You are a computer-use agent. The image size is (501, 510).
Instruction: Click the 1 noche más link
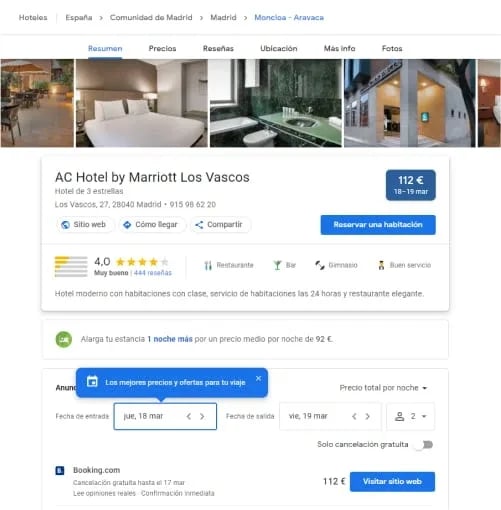(170, 339)
